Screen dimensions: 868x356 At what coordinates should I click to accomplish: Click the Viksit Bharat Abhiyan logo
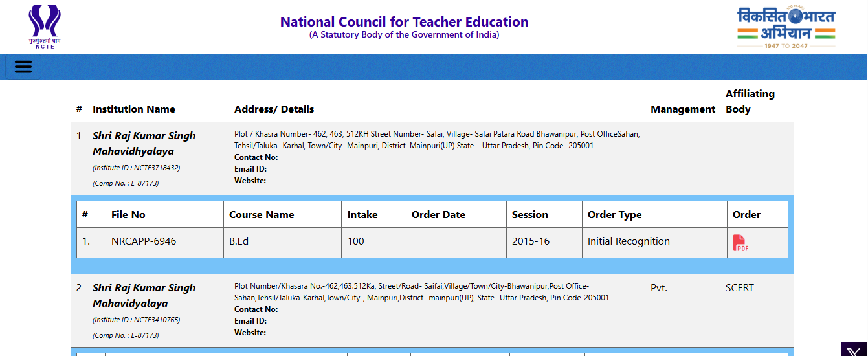click(x=786, y=27)
